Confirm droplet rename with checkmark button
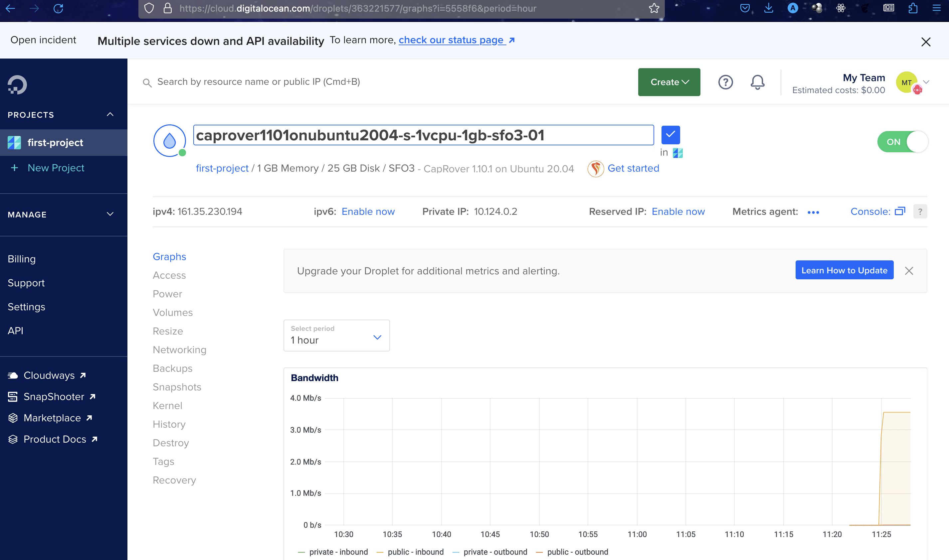Image resolution: width=949 pixels, height=560 pixels. click(x=670, y=135)
